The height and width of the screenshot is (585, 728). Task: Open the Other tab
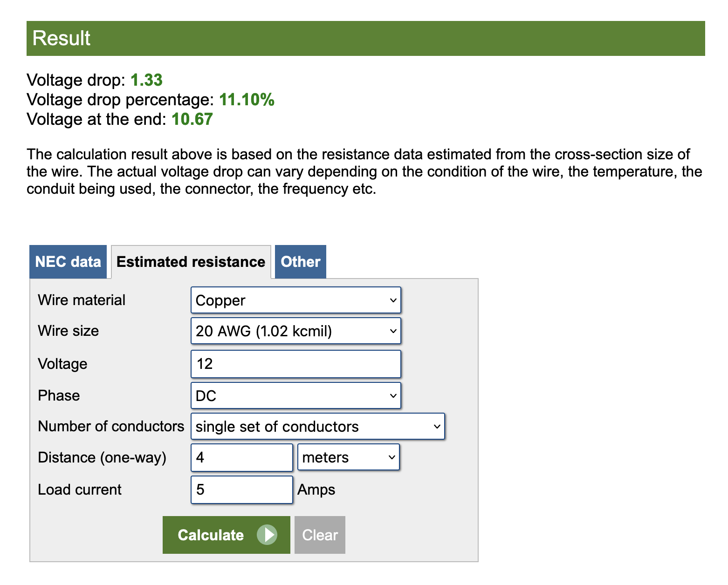(x=300, y=262)
